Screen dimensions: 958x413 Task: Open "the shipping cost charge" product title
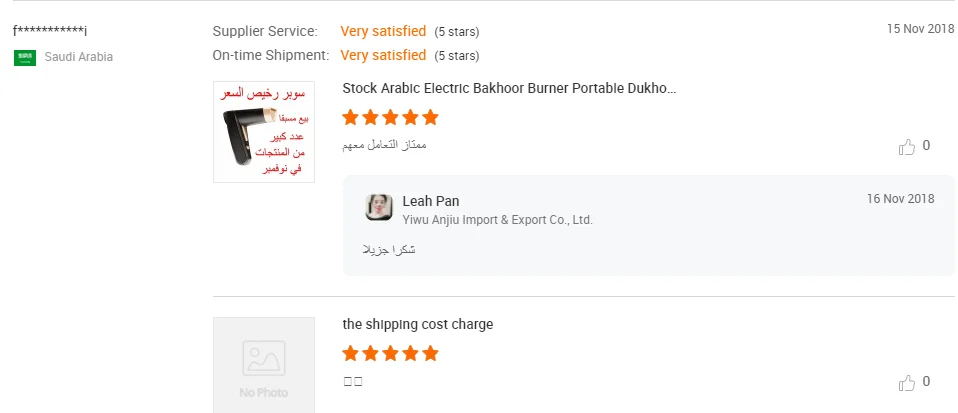tap(417, 324)
